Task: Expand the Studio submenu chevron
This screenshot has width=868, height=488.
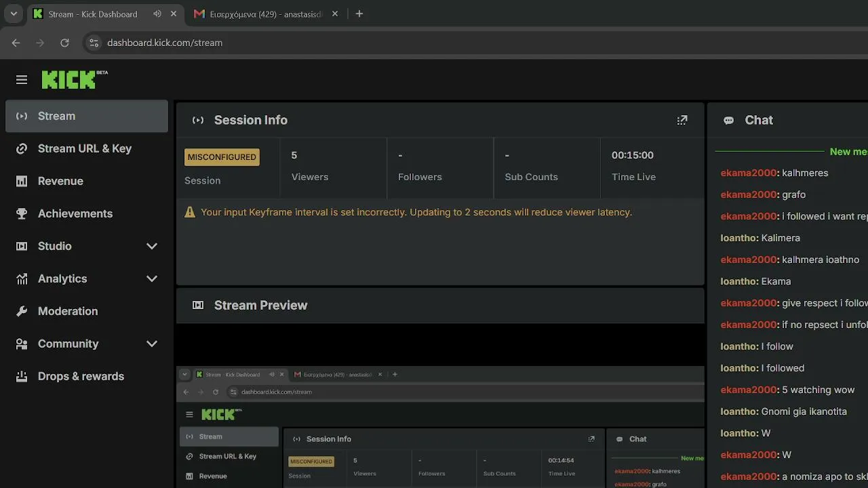Action: point(152,246)
